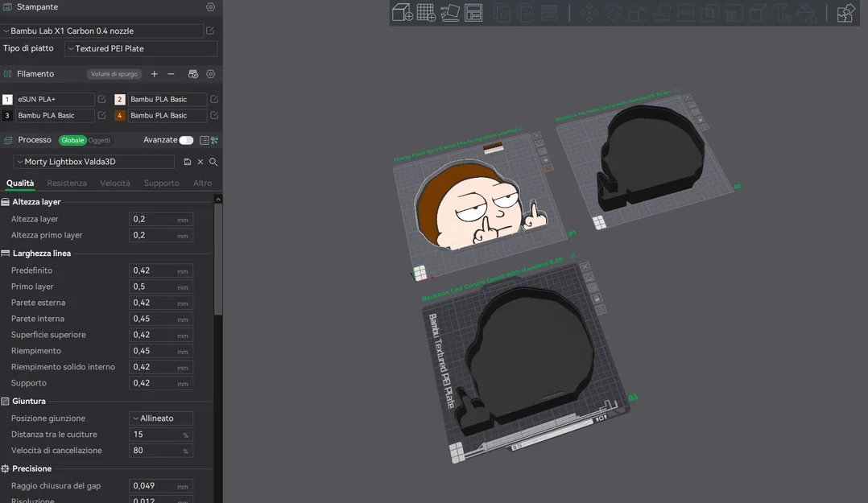
Task: Click the Auto orient toolbar icon
Action: click(x=449, y=12)
